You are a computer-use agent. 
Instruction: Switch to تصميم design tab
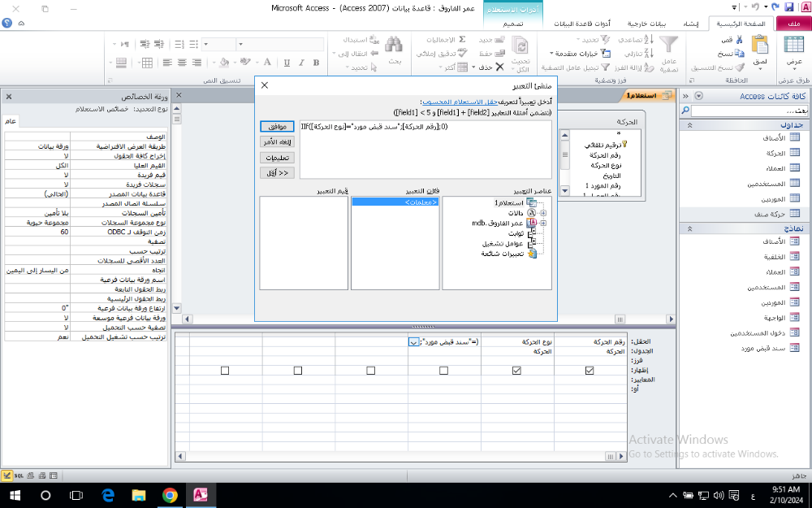pos(512,24)
